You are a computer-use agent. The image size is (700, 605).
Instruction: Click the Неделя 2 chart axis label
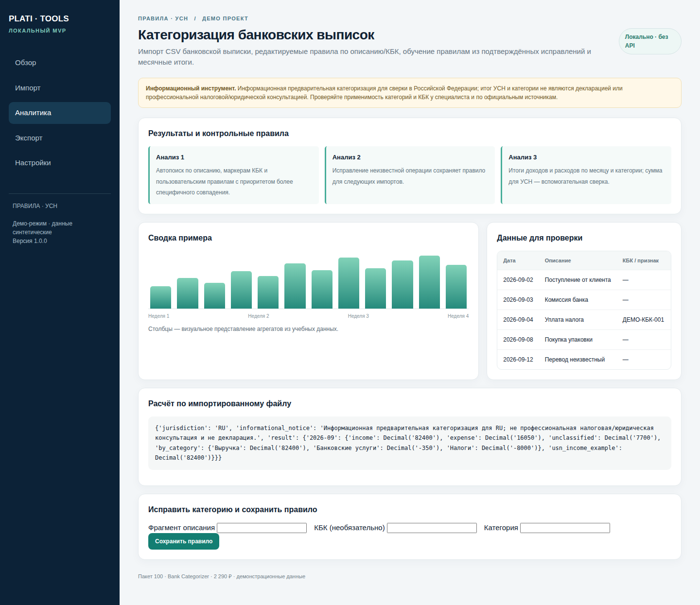(259, 316)
